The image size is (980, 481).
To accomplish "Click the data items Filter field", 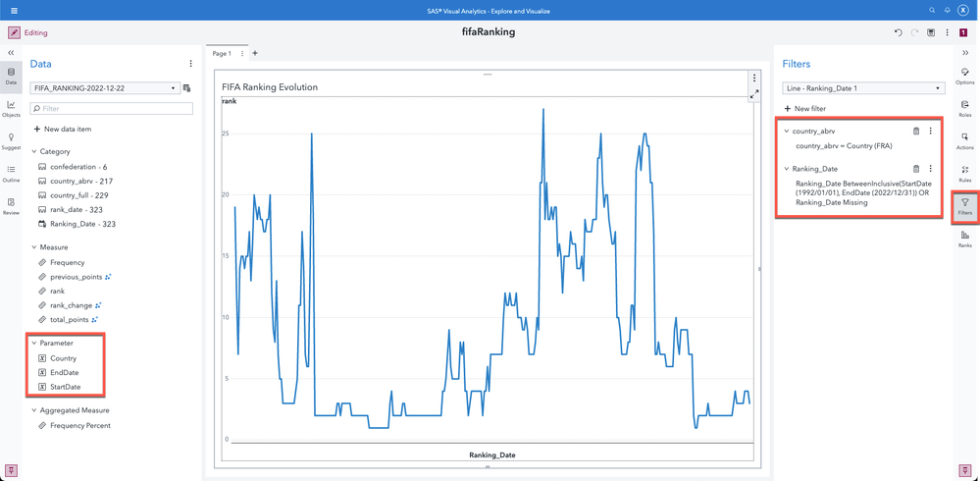I will coord(111,109).
